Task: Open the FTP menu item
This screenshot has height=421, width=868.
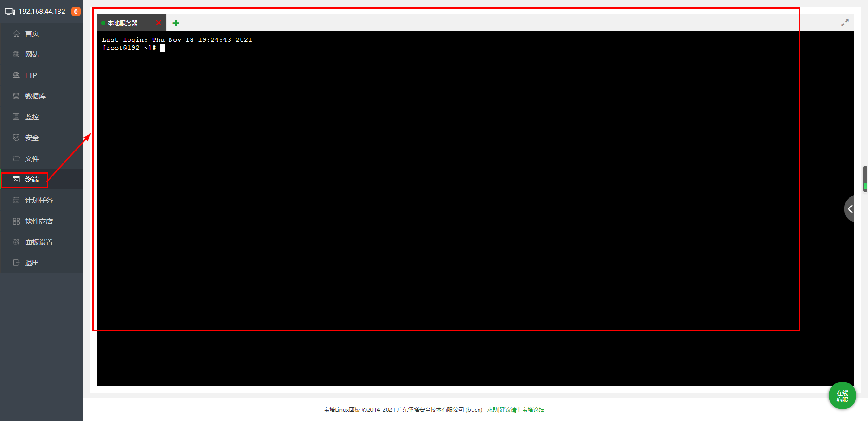Action: coord(42,75)
